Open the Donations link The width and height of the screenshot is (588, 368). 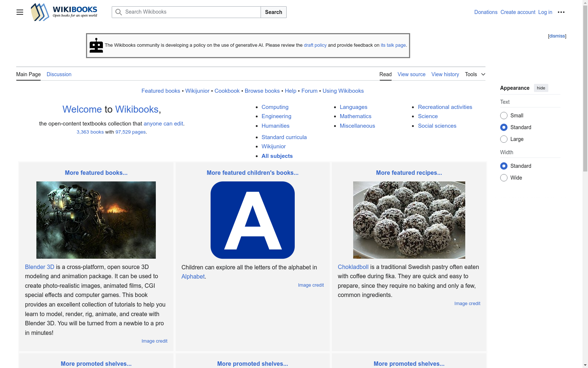coord(485,12)
